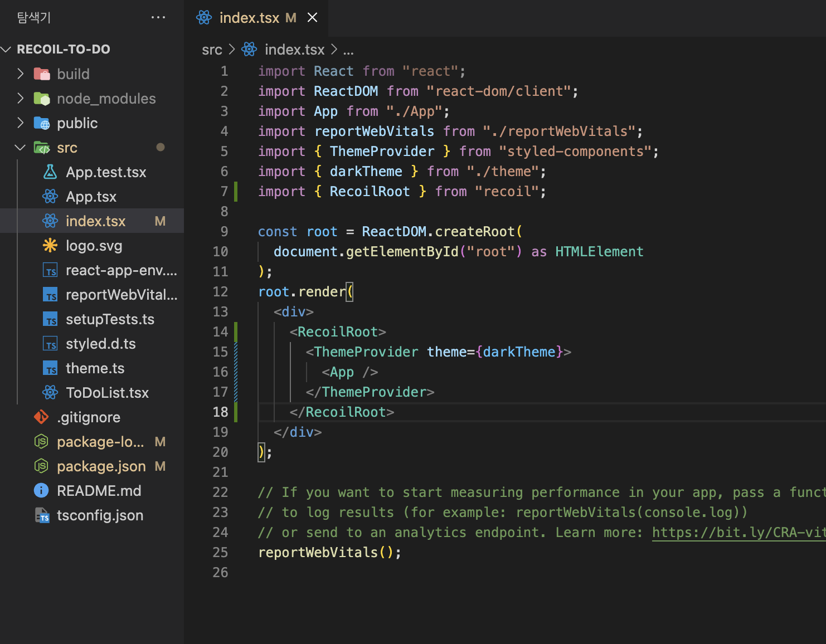Click the M status badge on package.json
This screenshot has width=826, height=644.
(160, 466)
